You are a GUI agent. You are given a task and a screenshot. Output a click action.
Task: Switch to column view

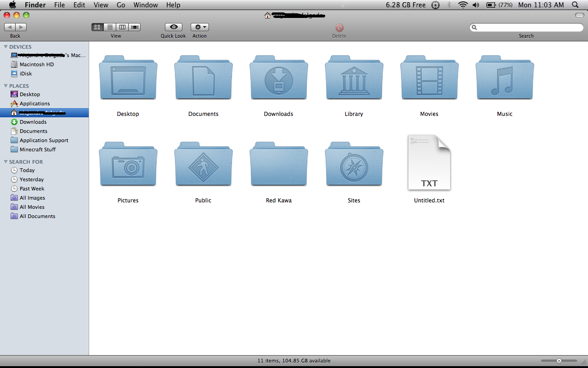(122, 27)
